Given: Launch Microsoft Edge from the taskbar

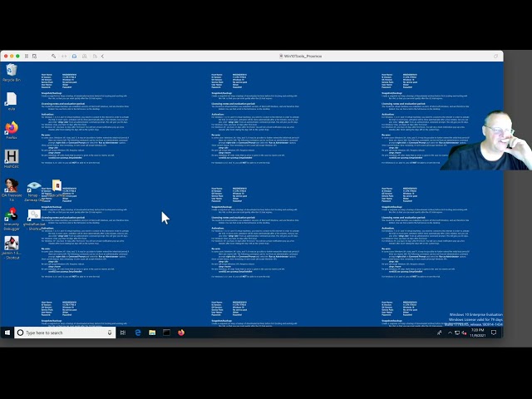Looking at the screenshot, I should click(138, 332).
